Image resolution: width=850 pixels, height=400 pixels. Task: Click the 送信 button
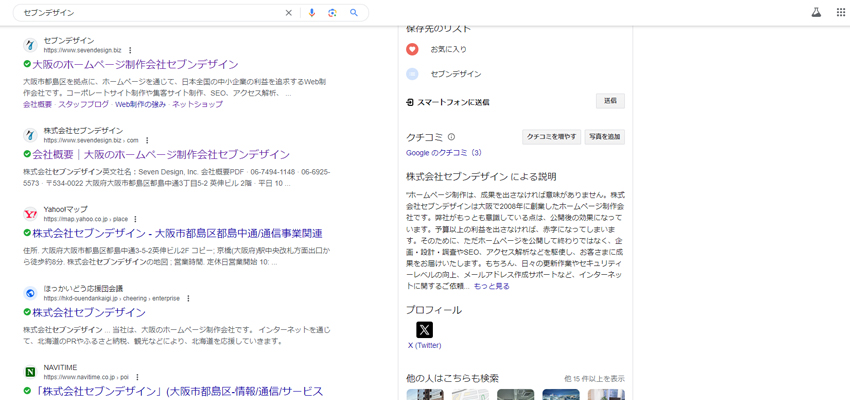pyautogui.click(x=610, y=101)
